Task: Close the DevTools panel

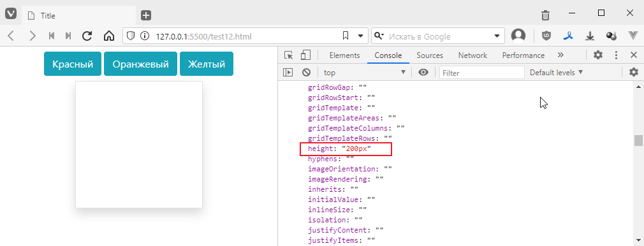Action: 633,55
